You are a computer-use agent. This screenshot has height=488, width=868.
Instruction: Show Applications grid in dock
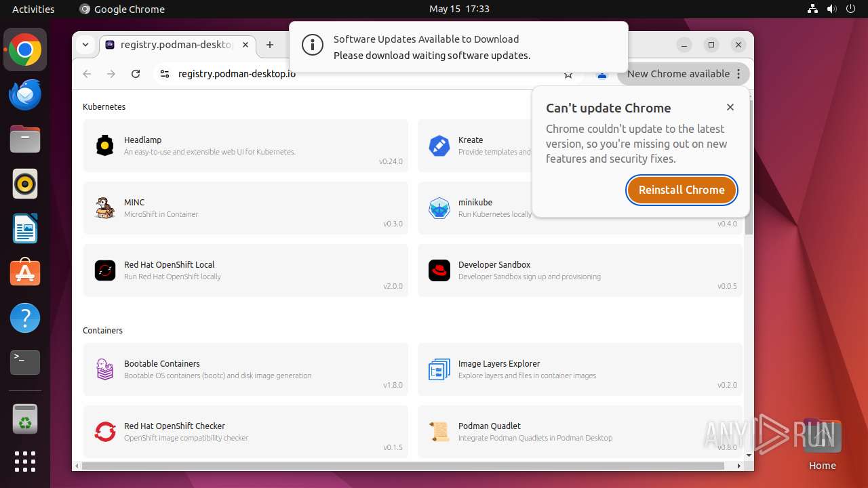click(x=25, y=462)
